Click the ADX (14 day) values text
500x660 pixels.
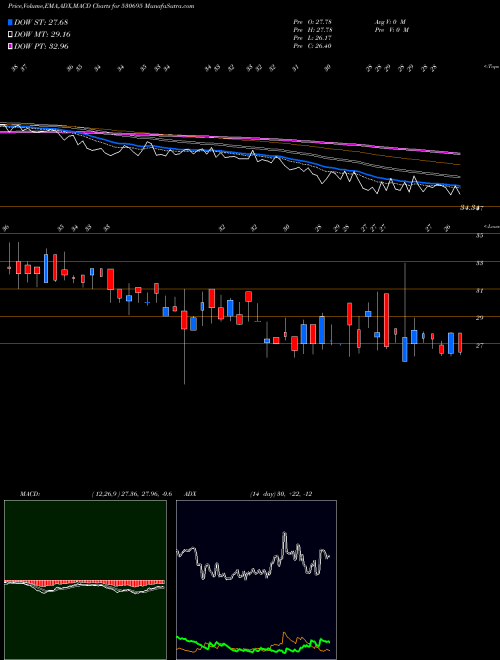click(280, 494)
